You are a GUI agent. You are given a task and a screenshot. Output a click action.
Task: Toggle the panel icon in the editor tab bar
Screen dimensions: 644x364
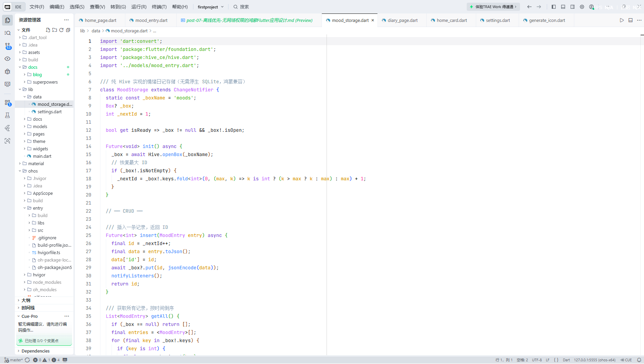click(631, 20)
